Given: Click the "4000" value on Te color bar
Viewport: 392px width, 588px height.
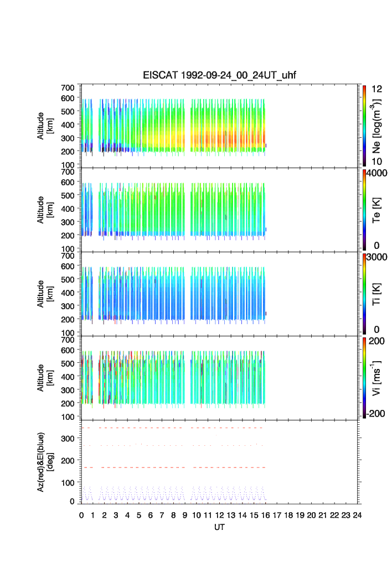Looking at the screenshot, I should (376, 173).
